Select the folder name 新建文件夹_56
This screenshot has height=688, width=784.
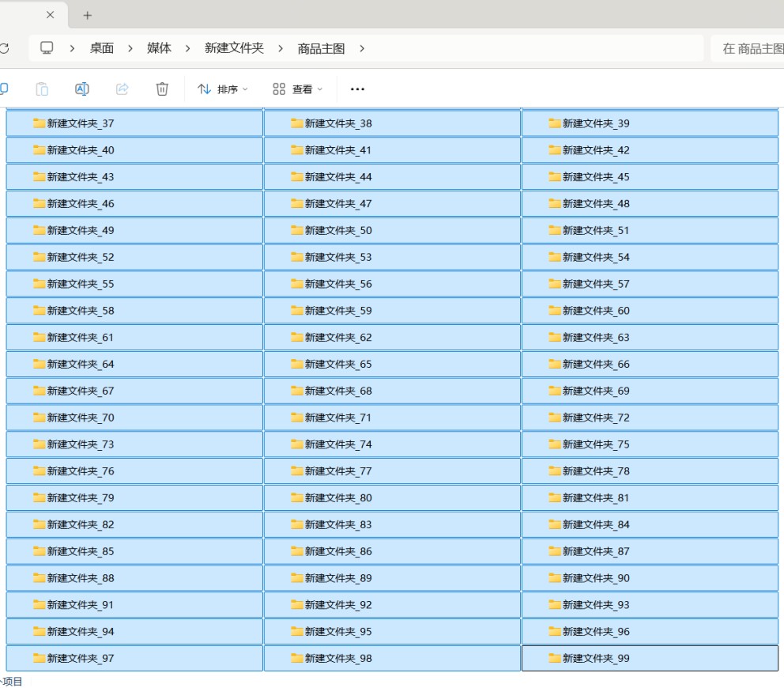tap(338, 284)
